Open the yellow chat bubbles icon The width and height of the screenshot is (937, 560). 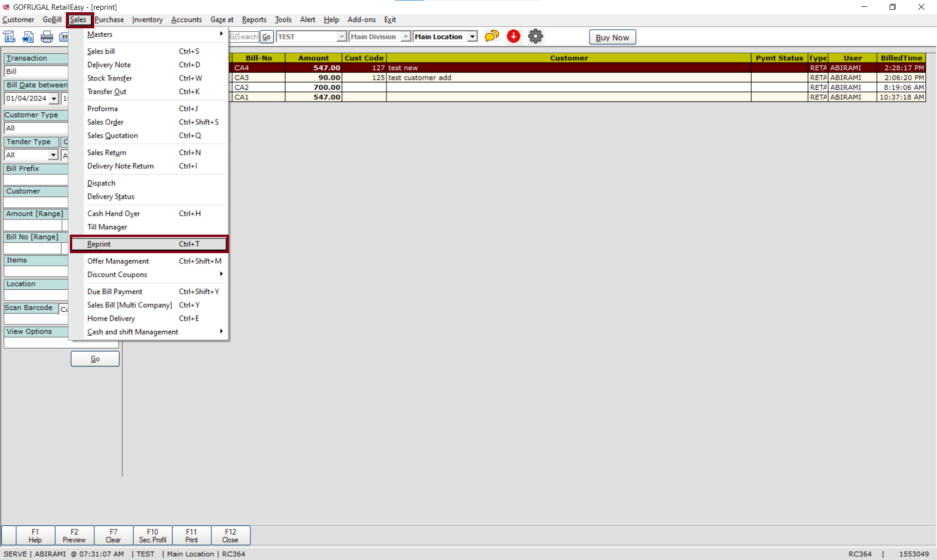coord(491,36)
